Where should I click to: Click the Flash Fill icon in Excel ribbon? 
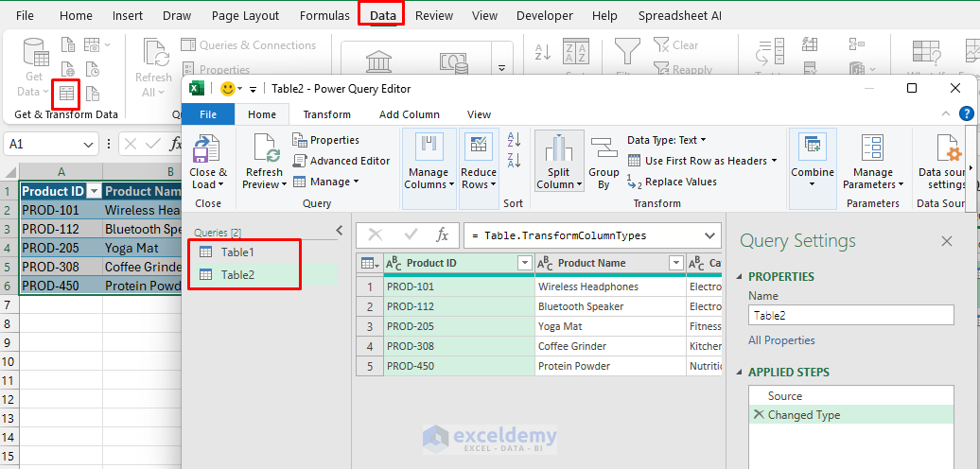[x=810, y=44]
